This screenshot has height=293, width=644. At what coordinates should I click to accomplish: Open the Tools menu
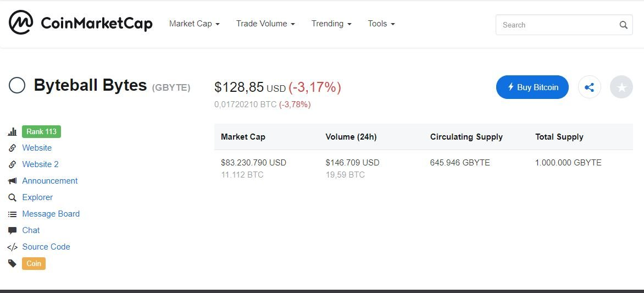pyautogui.click(x=381, y=24)
